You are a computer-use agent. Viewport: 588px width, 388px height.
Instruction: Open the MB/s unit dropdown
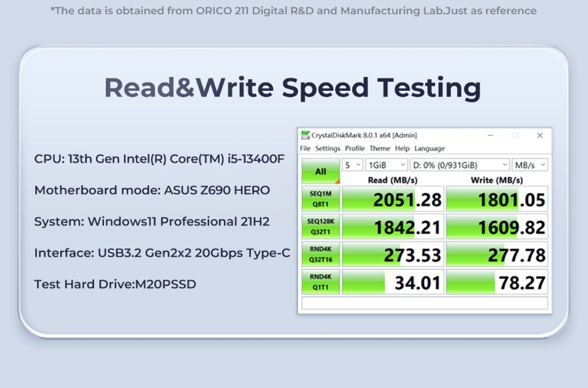(x=530, y=165)
